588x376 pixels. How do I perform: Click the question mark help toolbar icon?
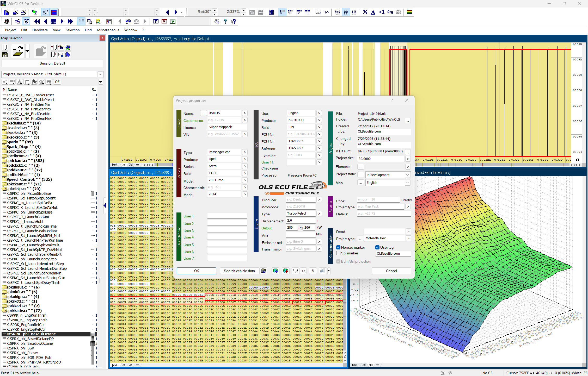225,21
